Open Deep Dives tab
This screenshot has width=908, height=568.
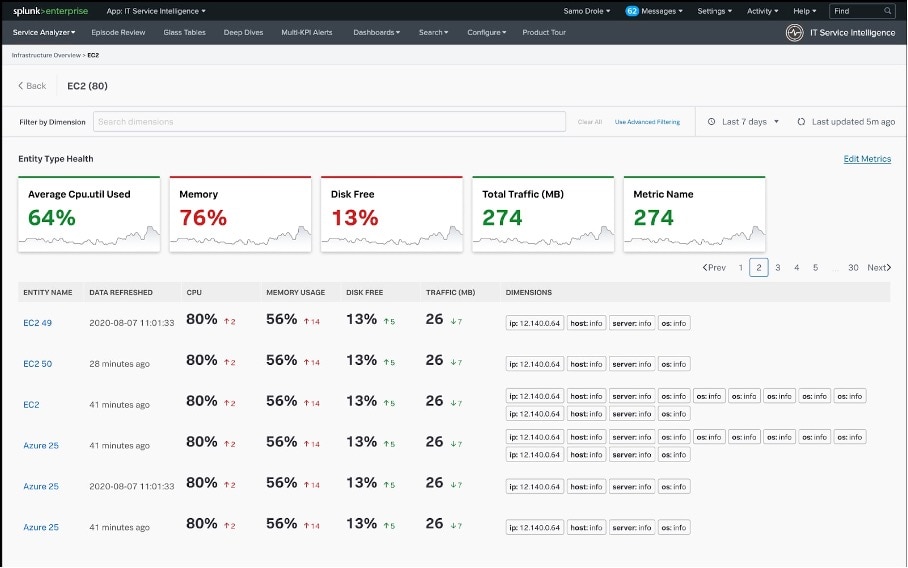click(x=243, y=32)
